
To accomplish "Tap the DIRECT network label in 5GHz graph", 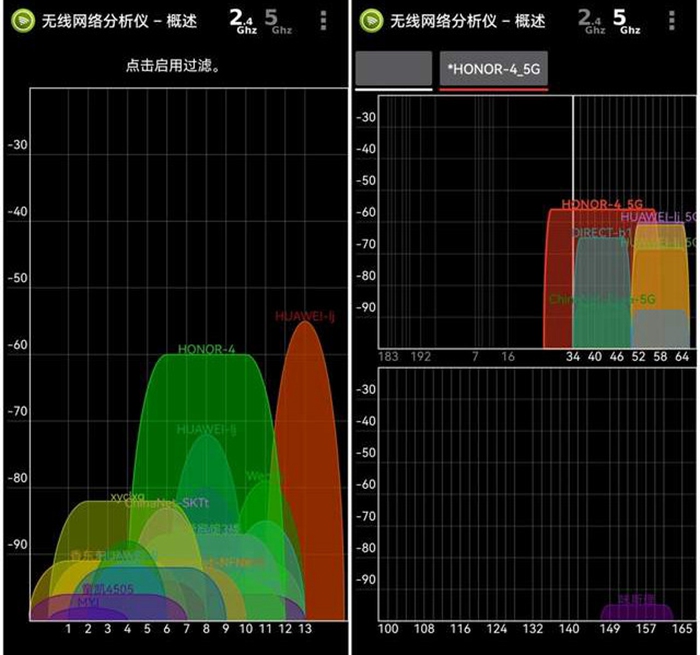I will [x=601, y=232].
